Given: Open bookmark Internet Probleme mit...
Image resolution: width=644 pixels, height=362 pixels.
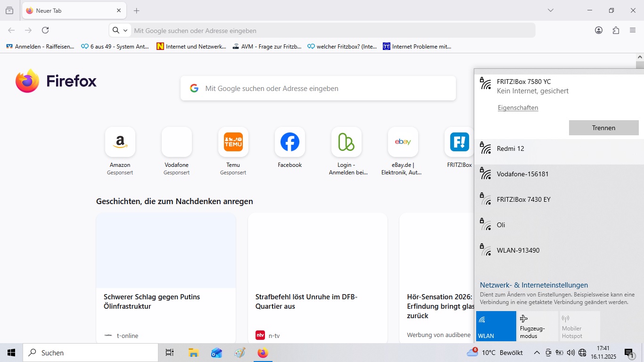Looking at the screenshot, I should 417,46.
